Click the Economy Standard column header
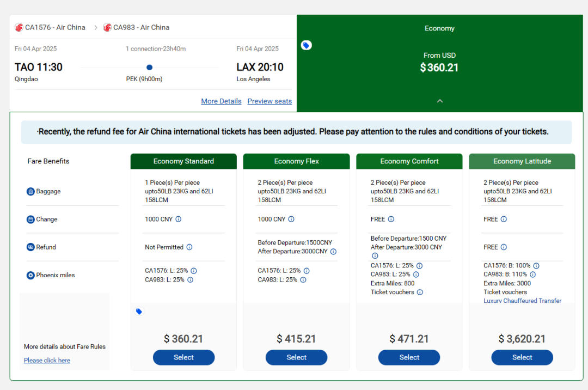 [x=184, y=161]
